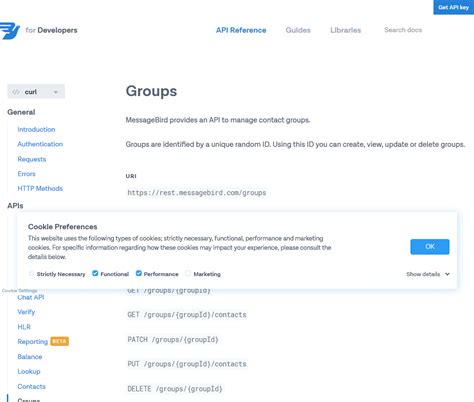
Task: Open the curl language dropdown
Action: (x=36, y=92)
